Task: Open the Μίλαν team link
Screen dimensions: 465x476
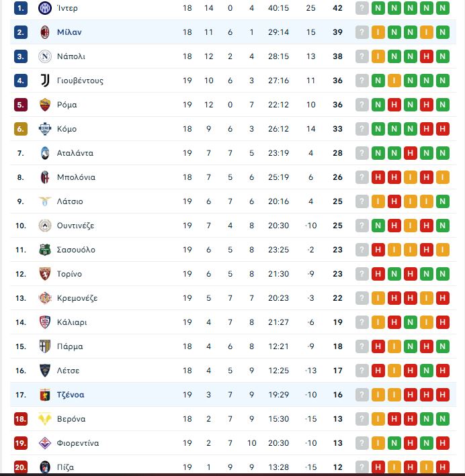Action: point(69,32)
